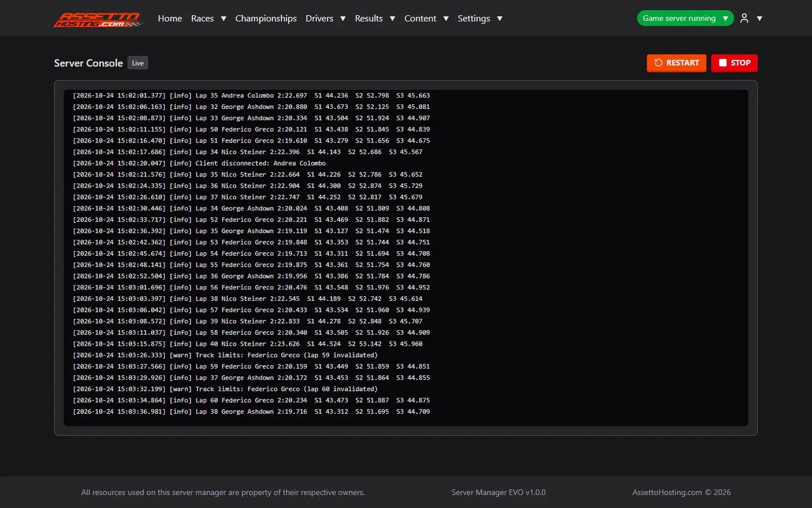Click the Lap 54 Federico Greco 2:19.713 entry
812x508 pixels.
[x=251, y=254]
